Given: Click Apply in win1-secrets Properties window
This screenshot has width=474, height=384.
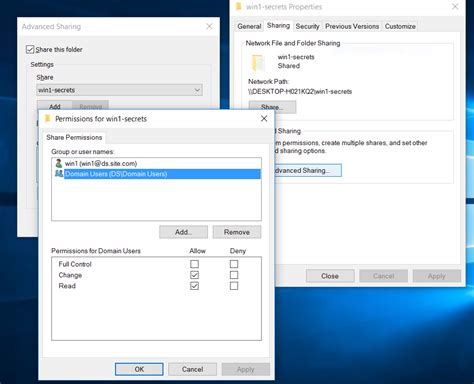Looking at the screenshot, I should coord(437,276).
